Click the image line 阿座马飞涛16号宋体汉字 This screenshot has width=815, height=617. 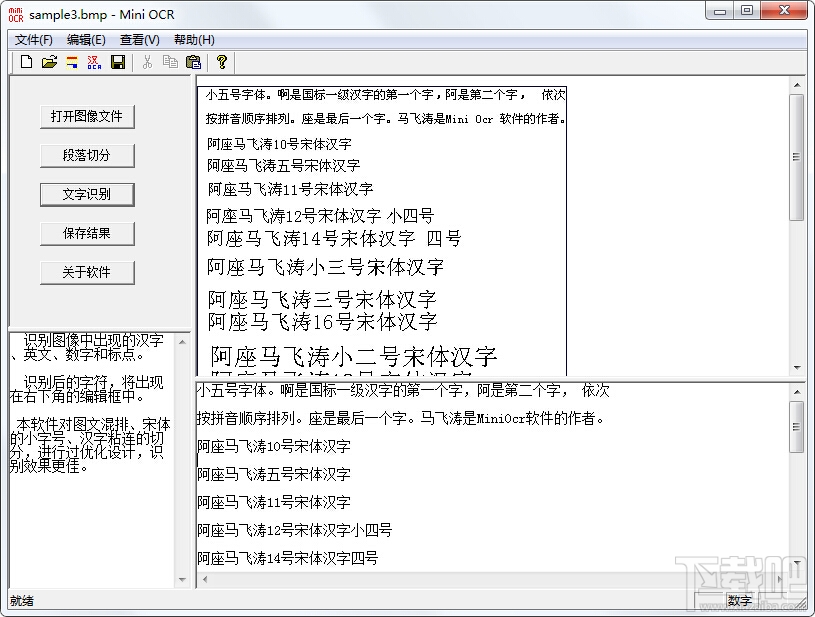[x=323, y=322]
